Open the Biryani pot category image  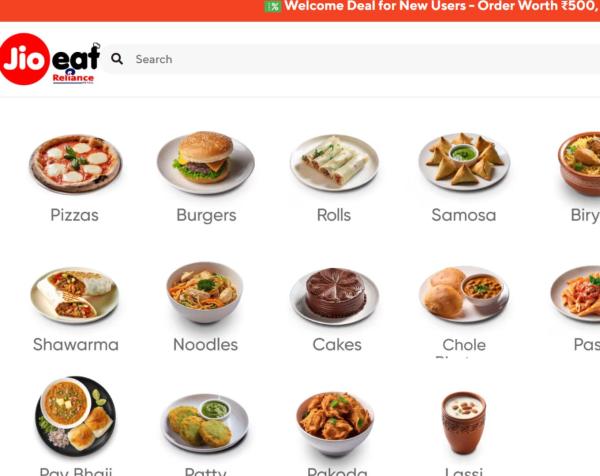[579, 164]
